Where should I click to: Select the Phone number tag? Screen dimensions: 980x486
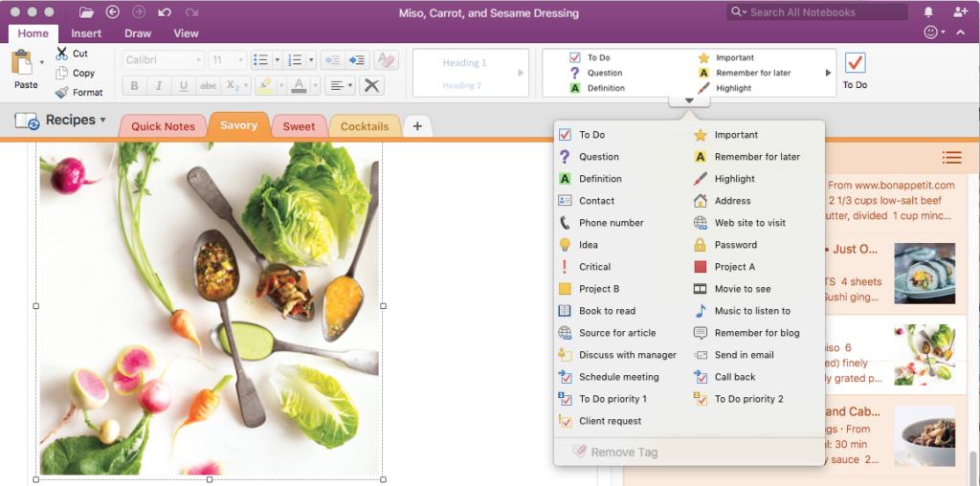[x=603, y=223]
